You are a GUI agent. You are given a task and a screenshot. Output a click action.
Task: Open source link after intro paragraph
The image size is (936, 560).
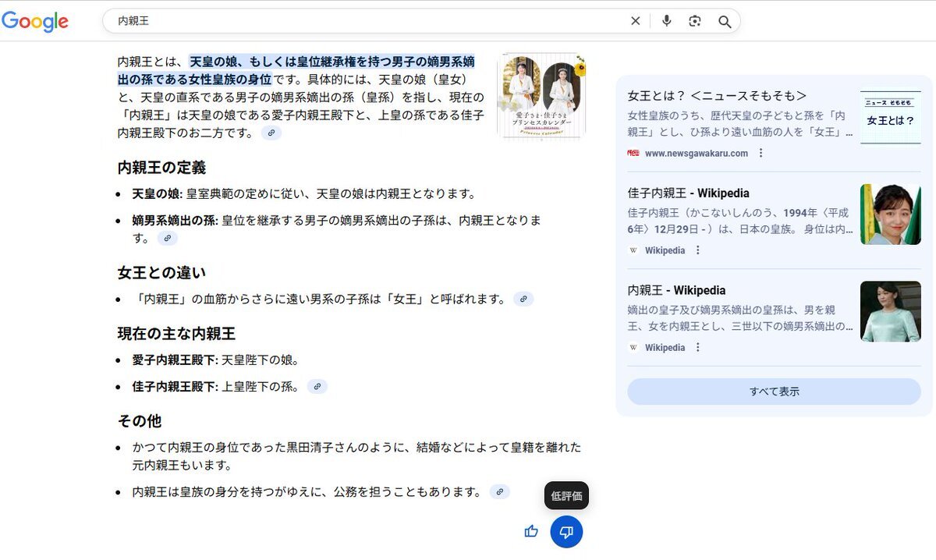271,133
